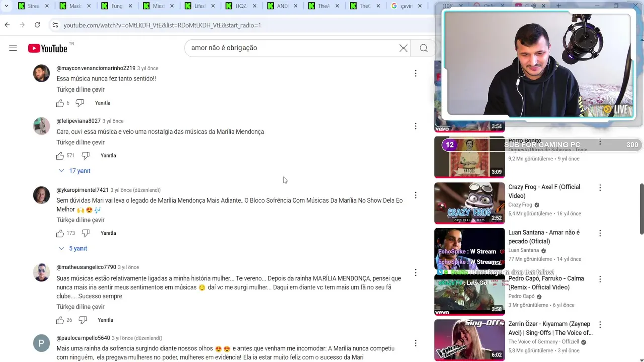Image resolution: width=644 pixels, height=362 pixels.
Task: Open Pedro Capó Calma Remix title
Action: [546, 283]
